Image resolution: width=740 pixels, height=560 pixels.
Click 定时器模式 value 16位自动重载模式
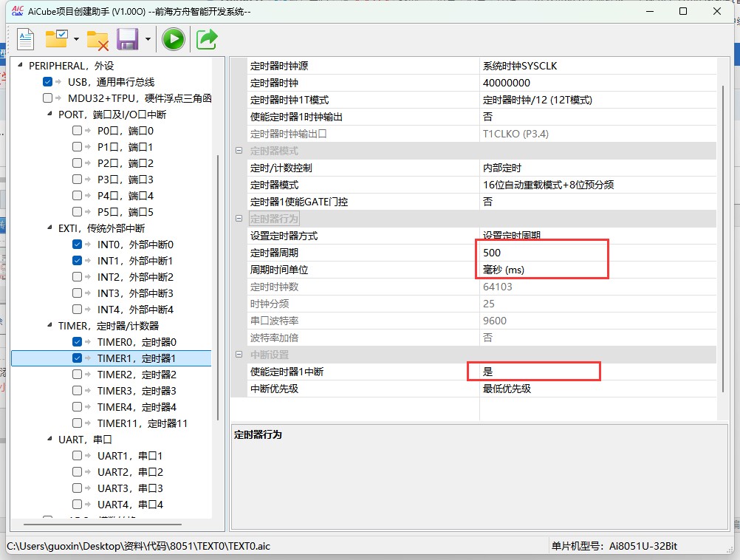coord(598,185)
